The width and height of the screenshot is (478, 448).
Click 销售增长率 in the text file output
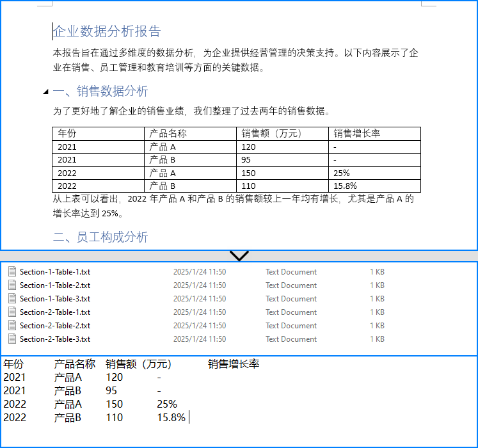coord(234,364)
